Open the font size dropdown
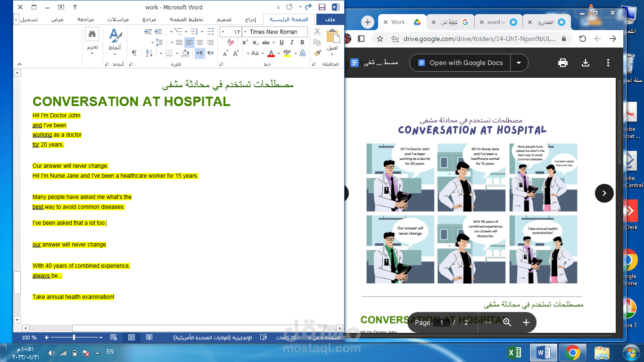Viewport: 644px width, 362px height. pos(223,32)
